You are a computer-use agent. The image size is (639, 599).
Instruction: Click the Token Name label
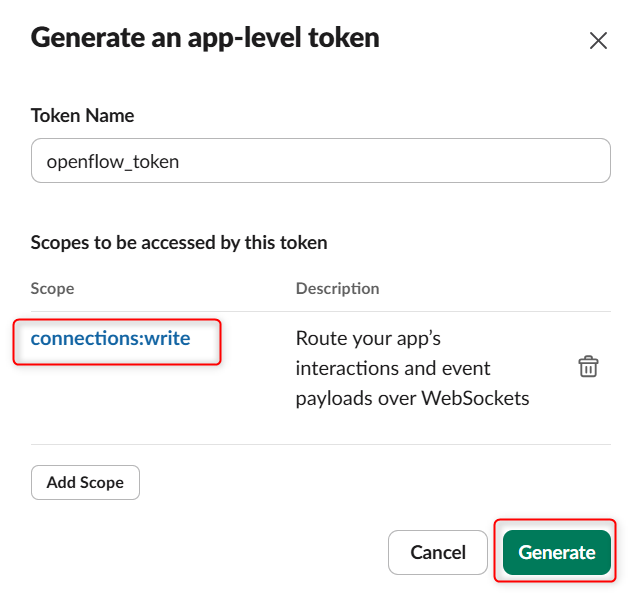[x=82, y=115]
